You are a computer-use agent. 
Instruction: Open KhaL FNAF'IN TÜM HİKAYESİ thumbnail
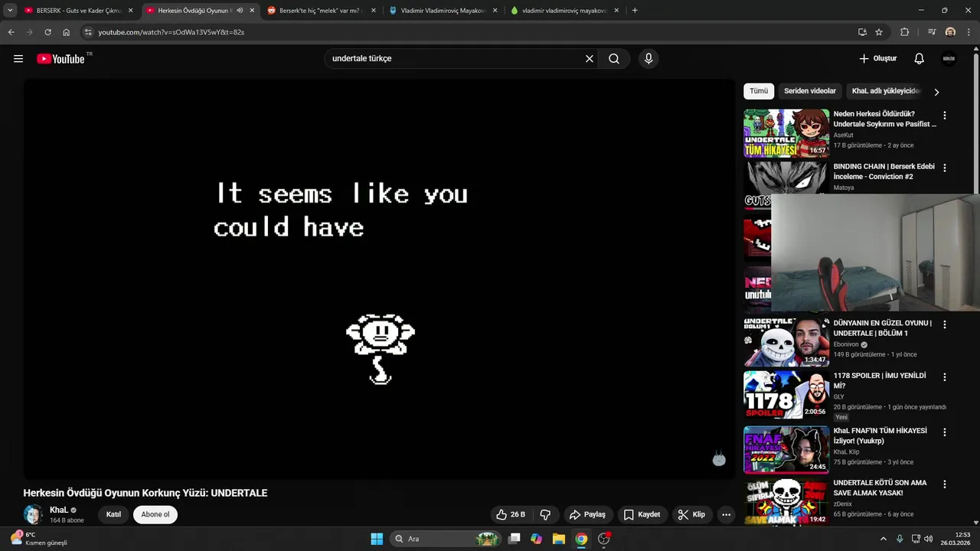pos(786,450)
